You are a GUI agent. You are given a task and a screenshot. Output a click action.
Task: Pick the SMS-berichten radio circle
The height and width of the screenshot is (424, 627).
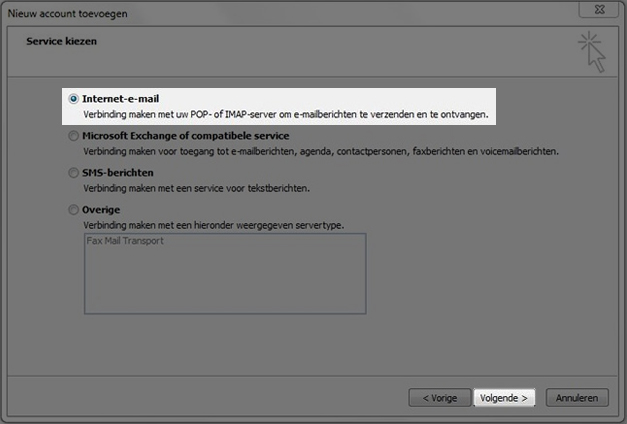(74, 173)
